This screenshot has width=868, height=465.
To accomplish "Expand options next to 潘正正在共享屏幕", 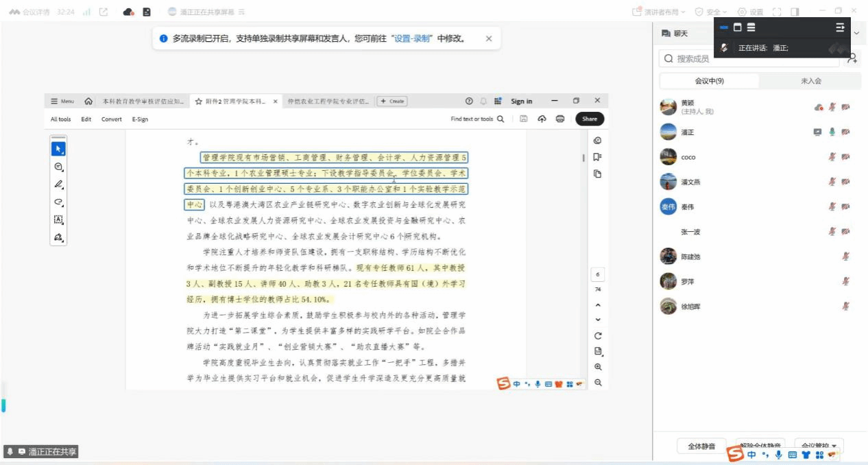I will (x=241, y=12).
